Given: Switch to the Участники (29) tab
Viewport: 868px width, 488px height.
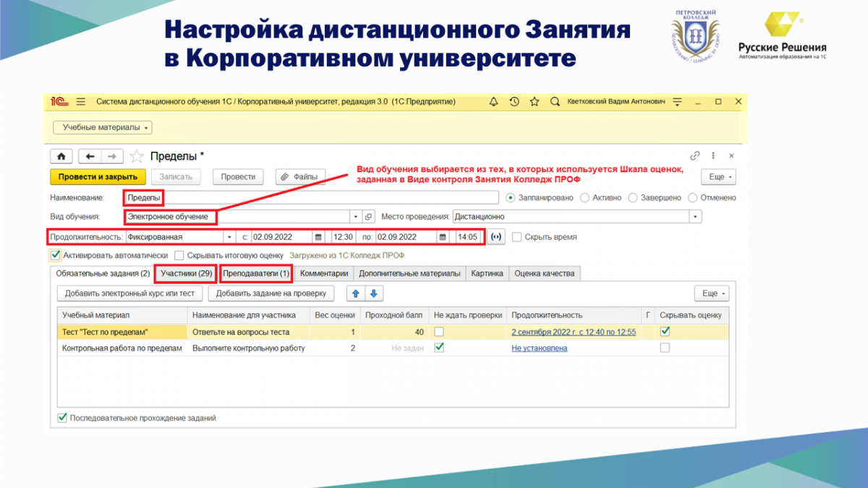Looking at the screenshot, I should [186, 273].
